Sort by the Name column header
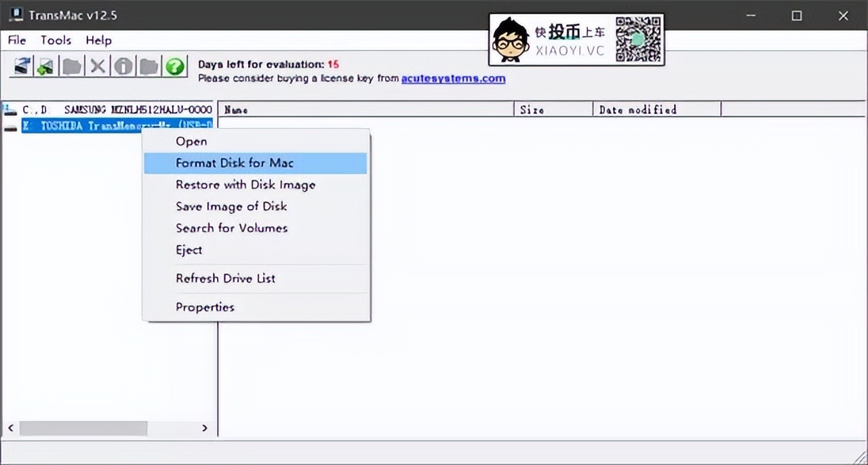This screenshot has height=465, width=868. coord(366,109)
